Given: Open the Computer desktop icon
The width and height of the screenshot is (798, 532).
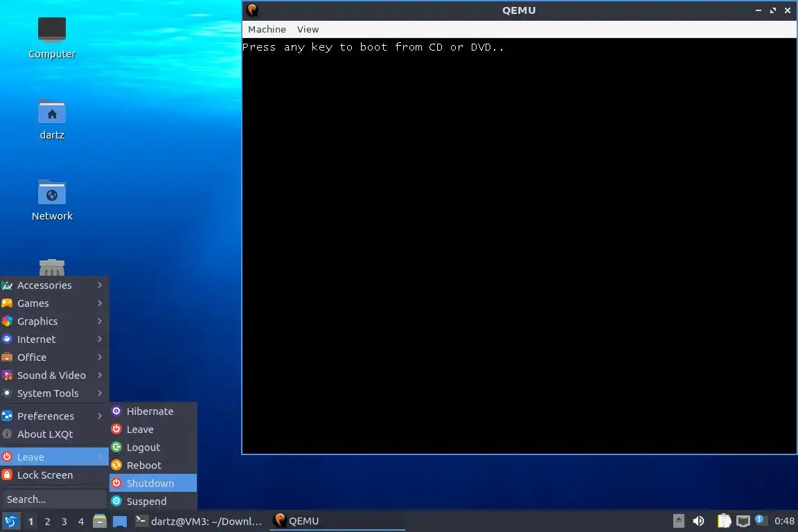Looking at the screenshot, I should [52, 37].
